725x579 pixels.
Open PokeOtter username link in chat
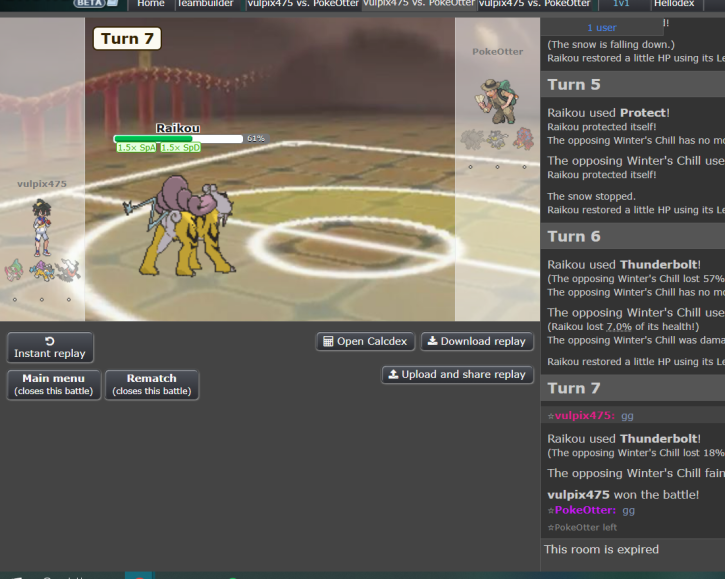click(585, 510)
